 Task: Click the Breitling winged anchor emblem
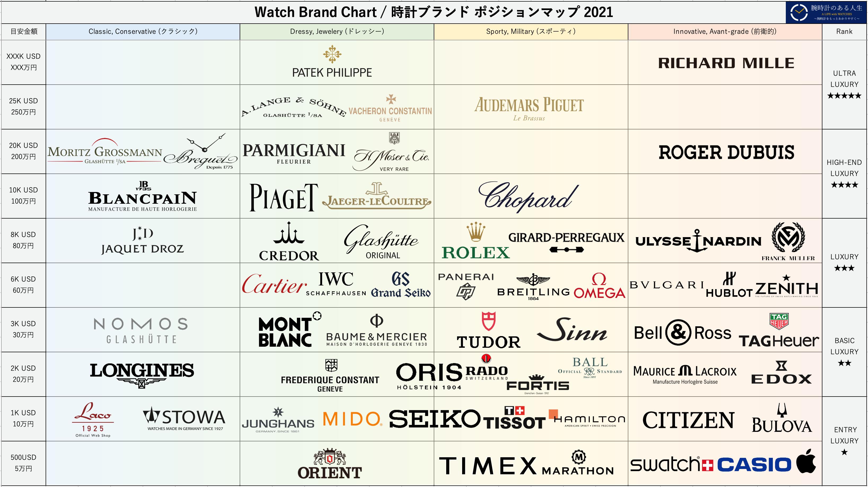coord(533,280)
